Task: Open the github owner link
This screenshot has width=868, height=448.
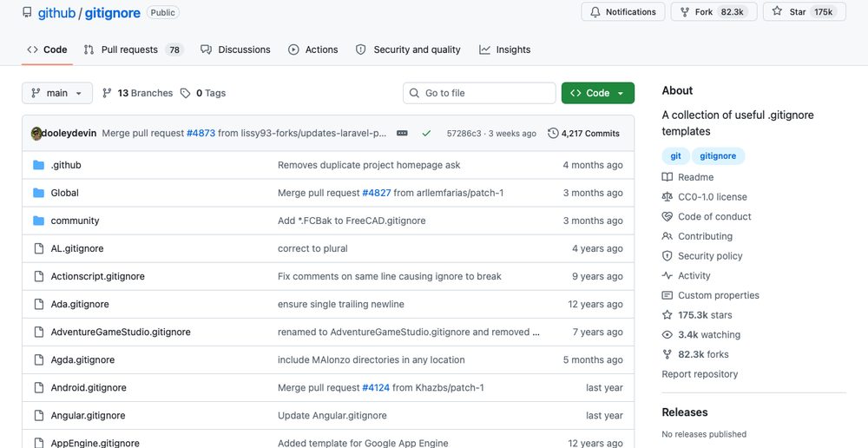Action: [56, 13]
